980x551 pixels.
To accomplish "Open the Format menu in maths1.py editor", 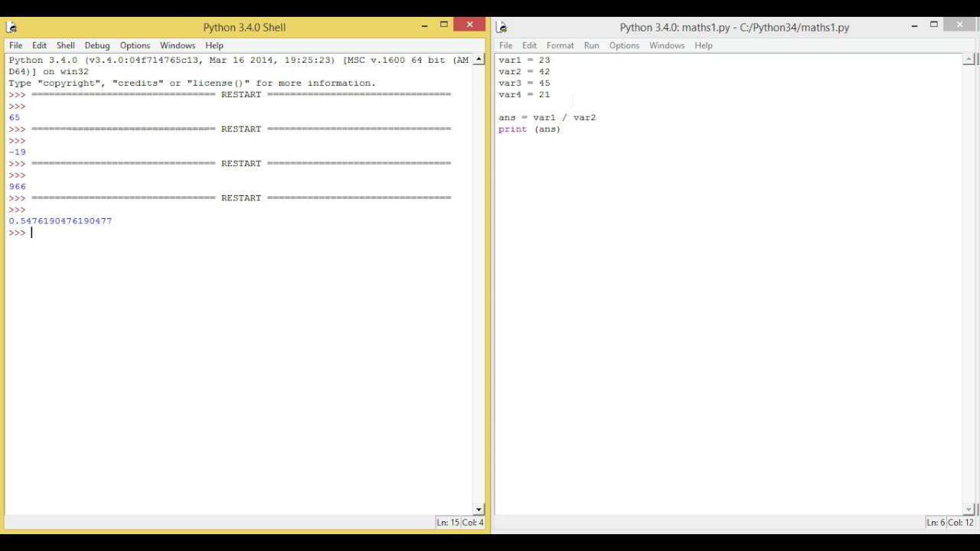I will (560, 45).
